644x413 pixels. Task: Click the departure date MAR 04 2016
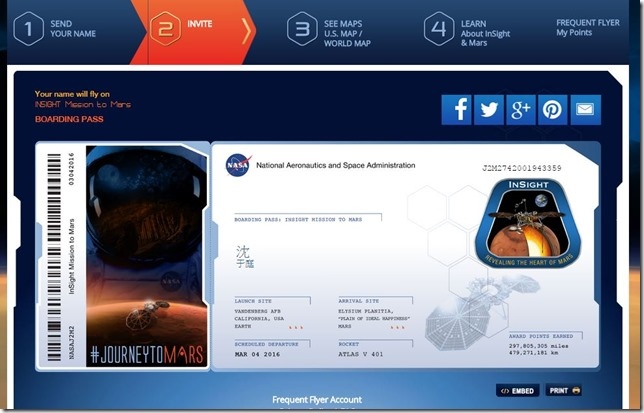[258, 354]
